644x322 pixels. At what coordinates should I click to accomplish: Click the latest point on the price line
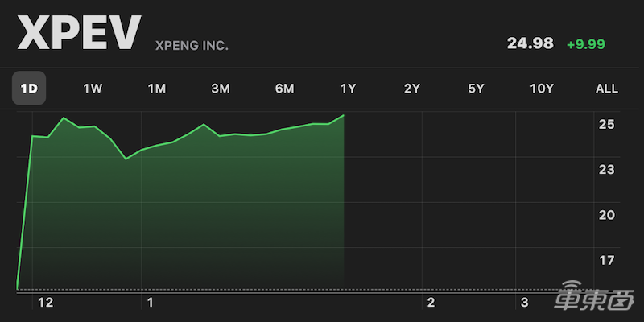[x=344, y=116]
